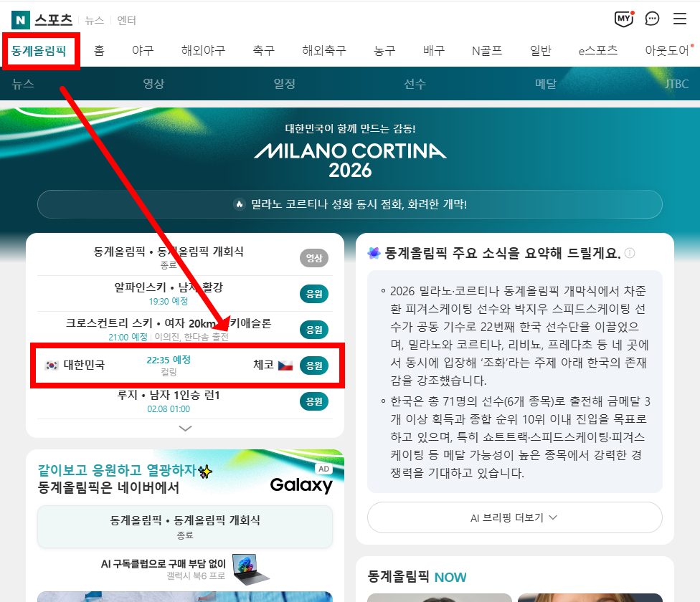Open AI 브리핑 더보기 to see more briefing
Viewport: 700px width, 602px height.
click(511, 517)
